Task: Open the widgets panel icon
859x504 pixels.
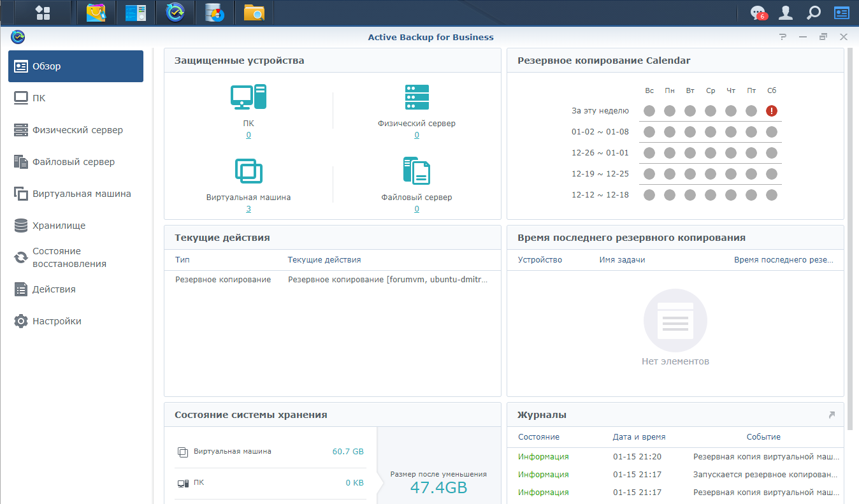Action: coord(842,12)
